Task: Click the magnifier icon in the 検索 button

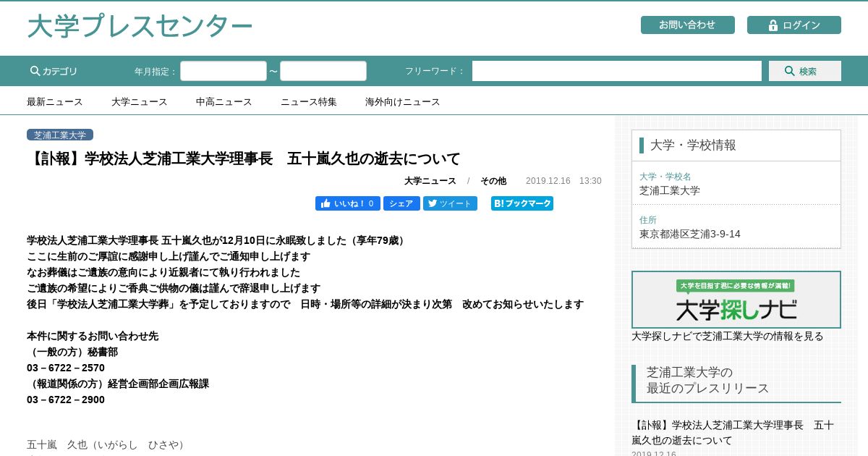Action: pyautogui.click(x=790, y=71)
